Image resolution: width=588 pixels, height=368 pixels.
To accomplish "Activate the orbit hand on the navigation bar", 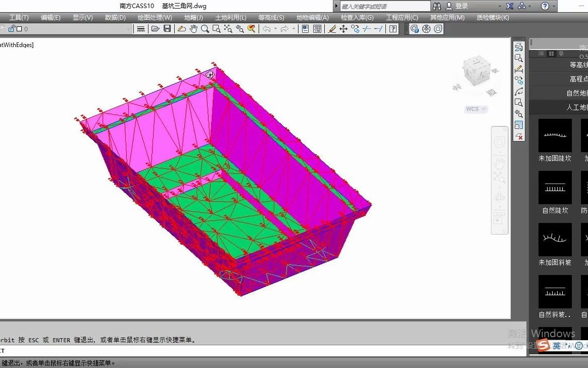I will [x=499, y=163].
